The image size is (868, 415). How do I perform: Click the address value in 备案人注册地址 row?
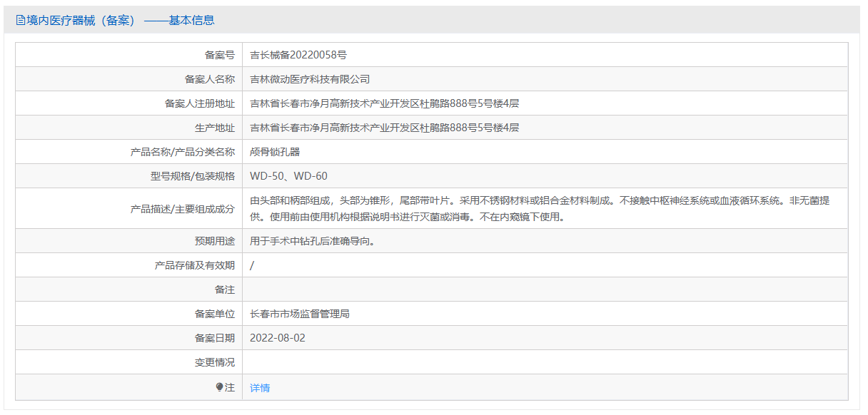point(384,103)
